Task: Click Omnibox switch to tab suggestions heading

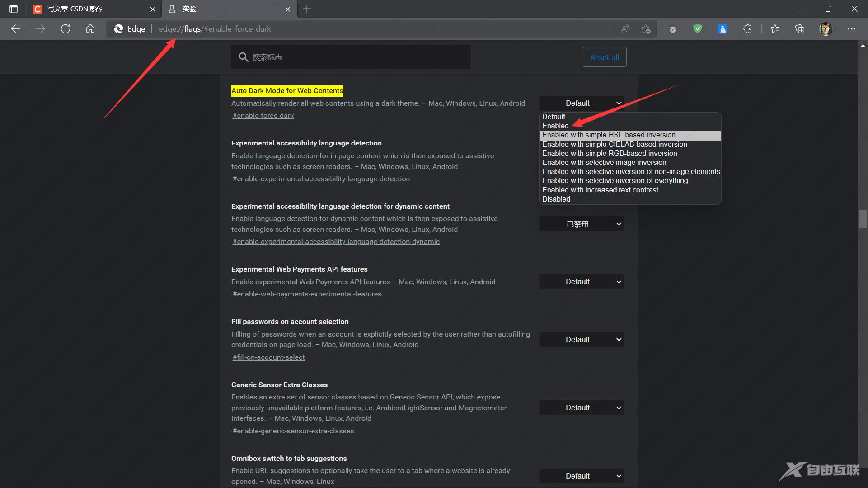Action: point(289,459)
